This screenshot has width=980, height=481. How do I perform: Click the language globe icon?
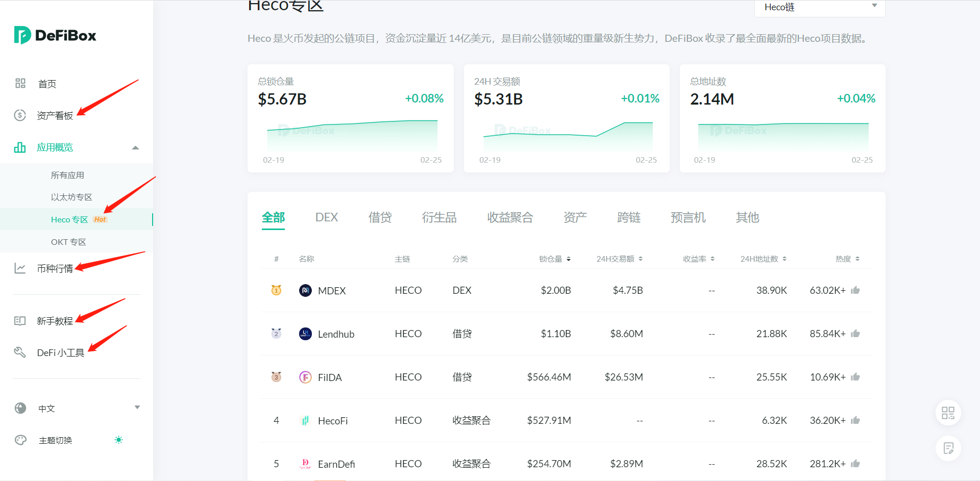tap(20, 408)
